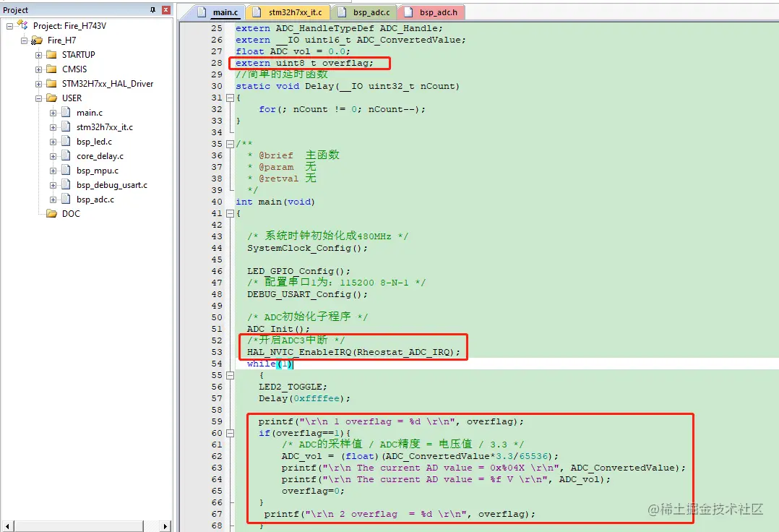Click the stm32h7xx_it.c file icon in tree
This screenshot has width=779, height=532.
[66, 126]
